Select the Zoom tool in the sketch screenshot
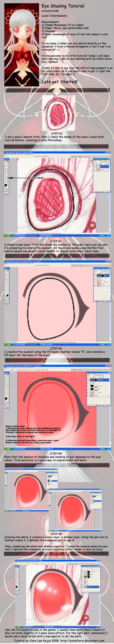 (x=8, y=182)
